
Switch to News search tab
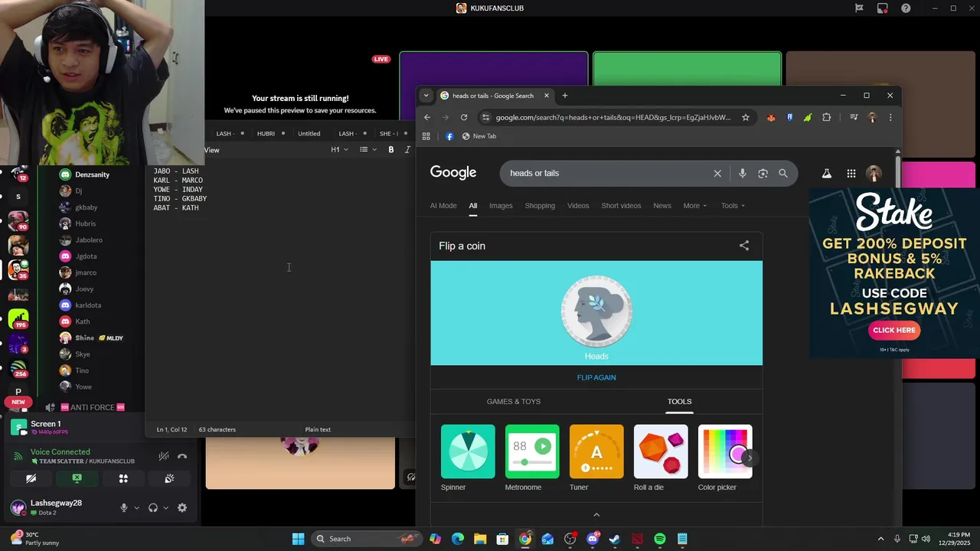(662, 206)
